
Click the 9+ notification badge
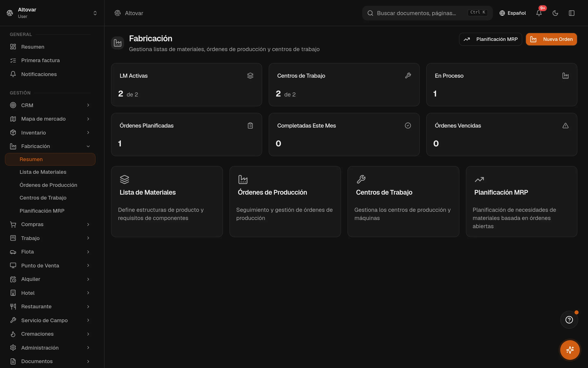542,8
